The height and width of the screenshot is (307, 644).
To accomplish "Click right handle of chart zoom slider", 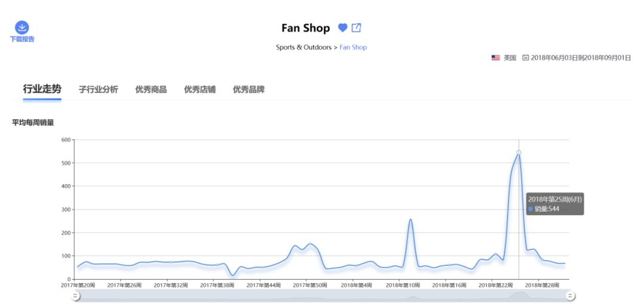I will (570, 296).
